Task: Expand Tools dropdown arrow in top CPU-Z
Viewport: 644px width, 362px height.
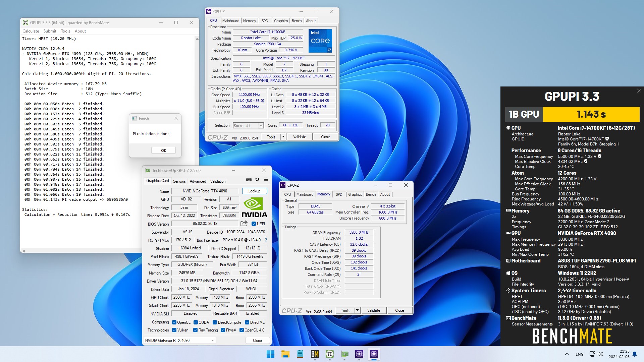Action: click(283, 137)
